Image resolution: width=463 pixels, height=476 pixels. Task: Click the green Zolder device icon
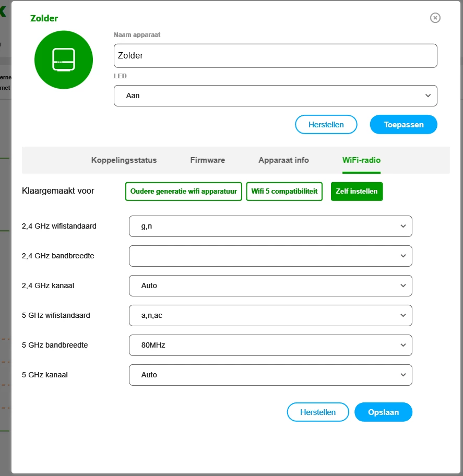point(64,59)
